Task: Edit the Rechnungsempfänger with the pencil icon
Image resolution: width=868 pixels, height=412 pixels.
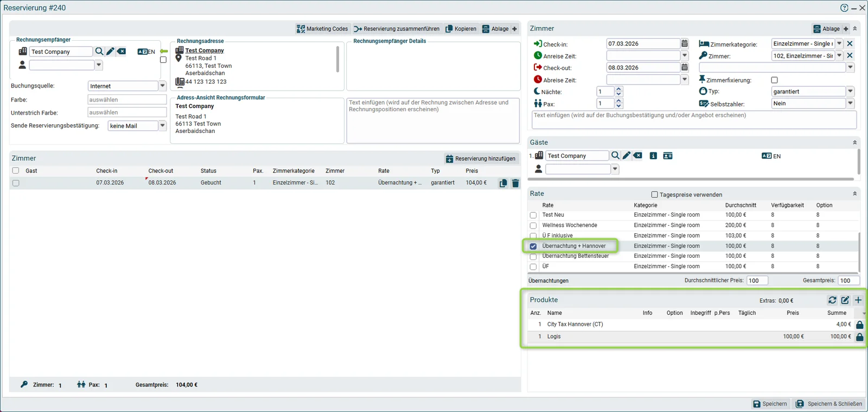Action: 110,52
